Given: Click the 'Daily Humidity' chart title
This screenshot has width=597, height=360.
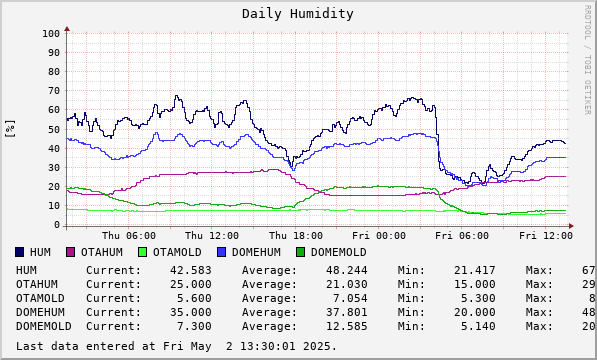Looking at the screenshot, I should click(x=298, y=14).
